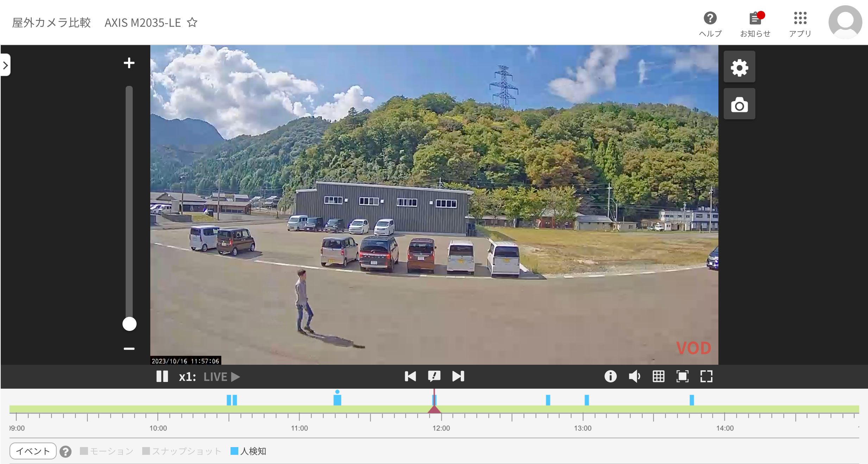Open user account avatar menu
This screenshot has height=464, width=868.
click(x=845, y=22)
